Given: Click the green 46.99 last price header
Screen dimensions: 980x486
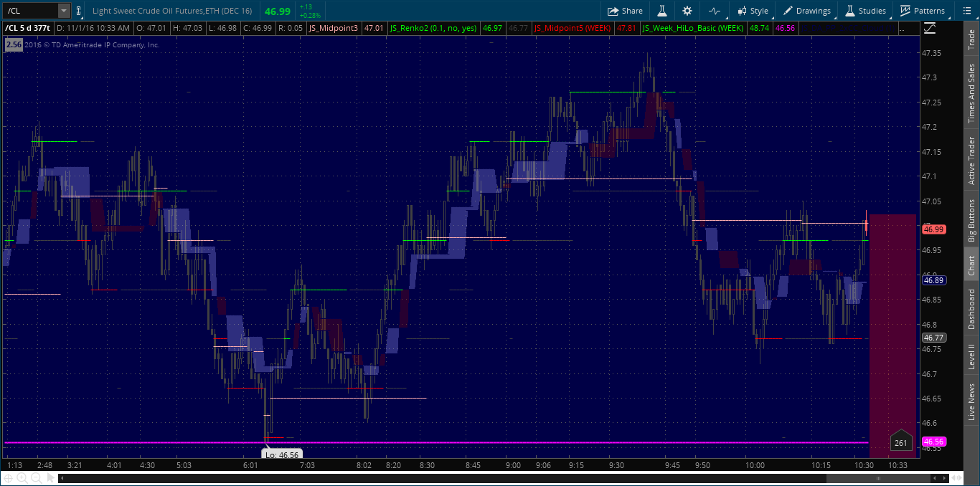Looking at the screenshot, I should 277,11.
